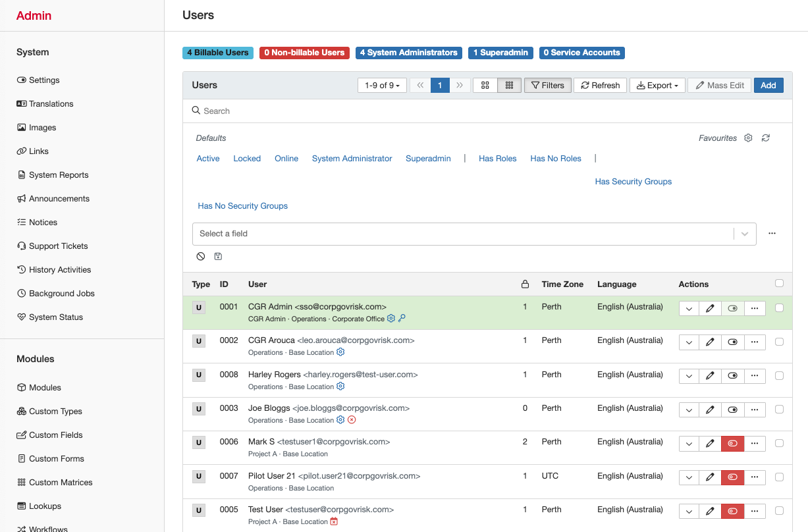The width and height of the screenshot is (808, 532).
Task: Click the Search users field
Action: pyautogui.click(x=487, y=111)
